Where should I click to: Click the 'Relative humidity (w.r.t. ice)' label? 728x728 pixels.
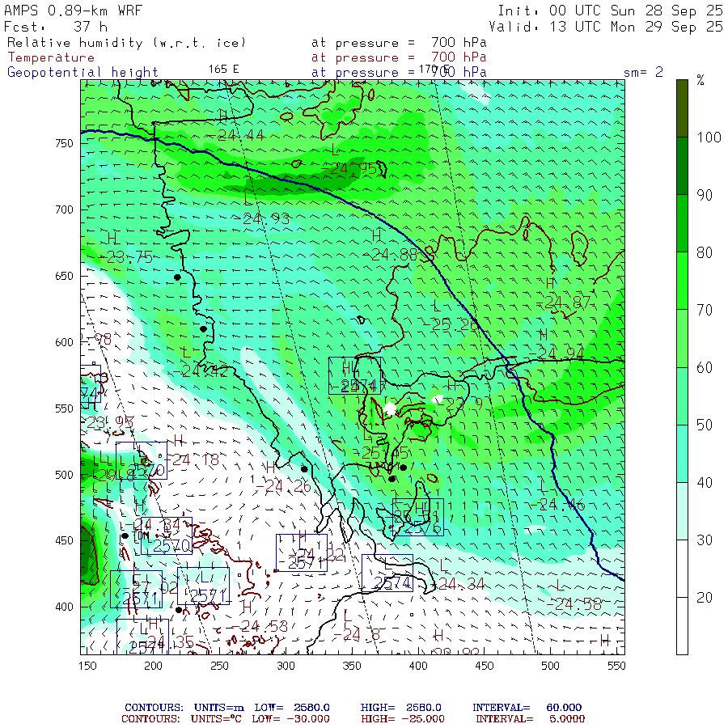pos(126,42)
